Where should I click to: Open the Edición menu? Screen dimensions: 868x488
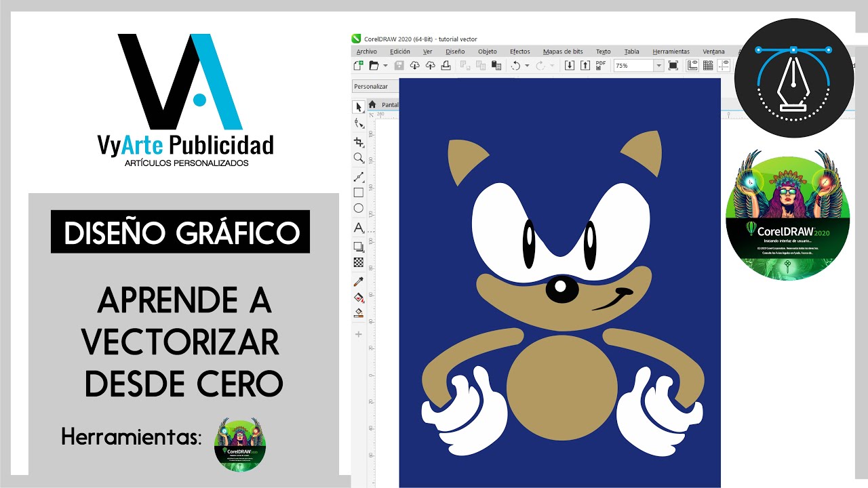(400, 52)
